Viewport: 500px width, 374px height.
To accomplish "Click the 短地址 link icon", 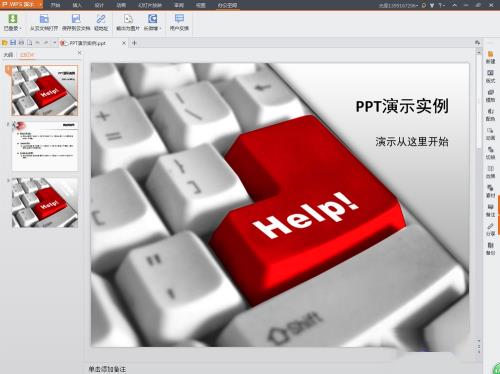I will click(x=101, y=19).
